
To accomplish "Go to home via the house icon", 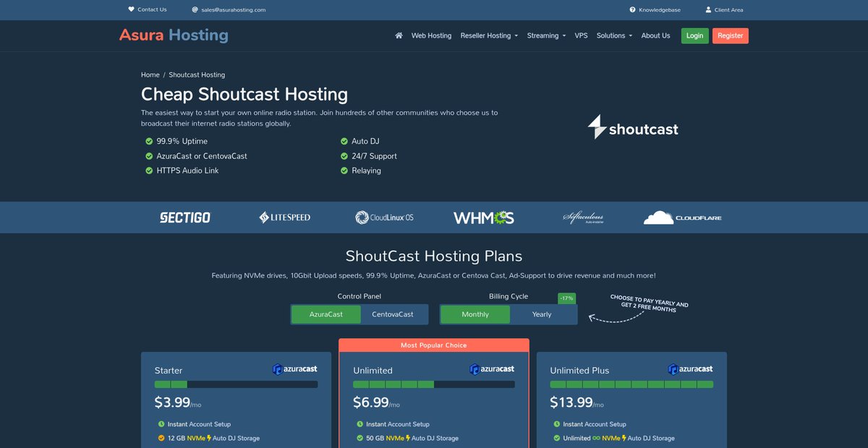I will (399, 35).
